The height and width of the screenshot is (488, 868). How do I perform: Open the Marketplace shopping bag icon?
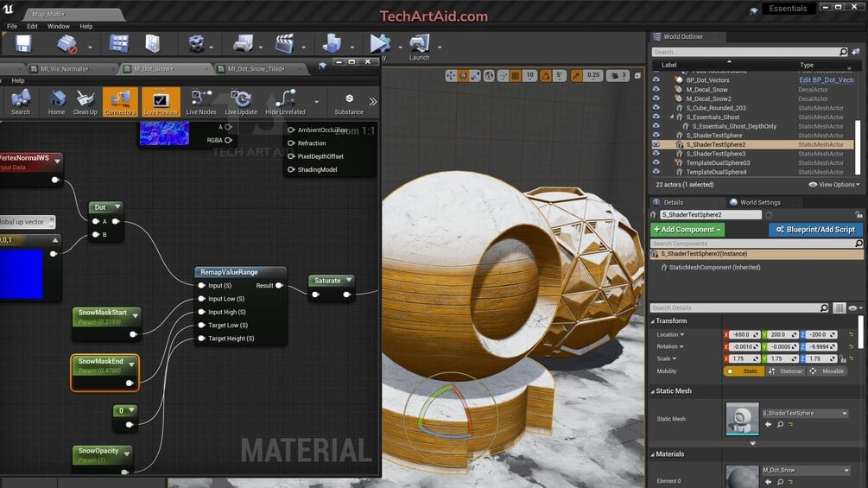click(x=153, y=43)
